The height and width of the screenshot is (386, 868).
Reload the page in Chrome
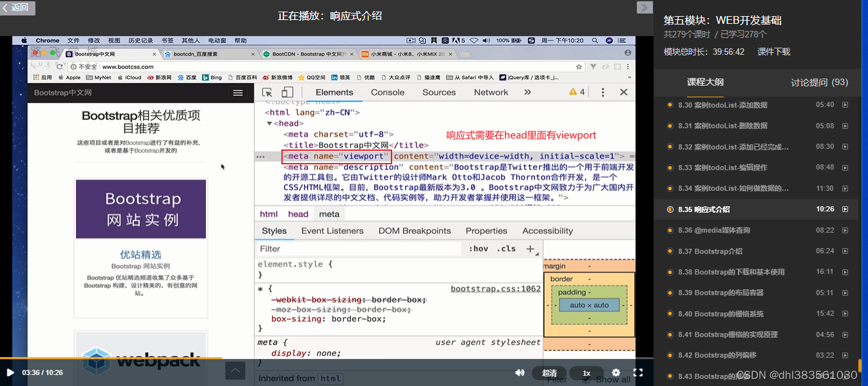tap(60, 66)
